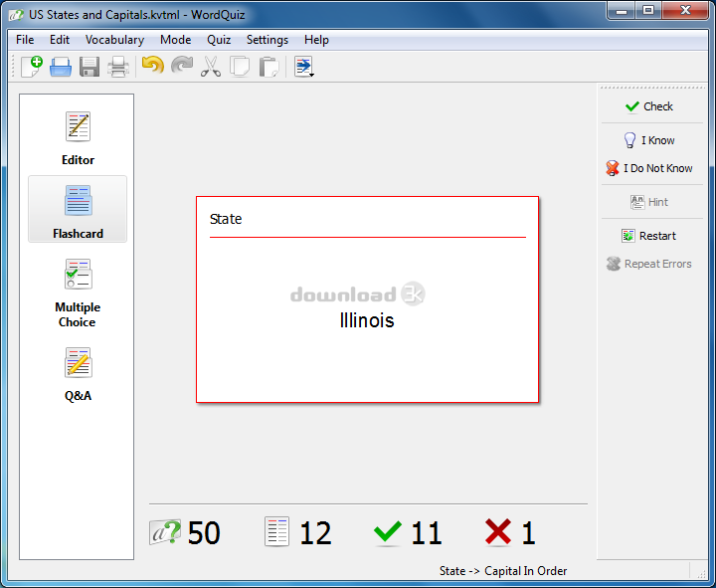Open the Vocabulary menu

[x=114, y=40]
